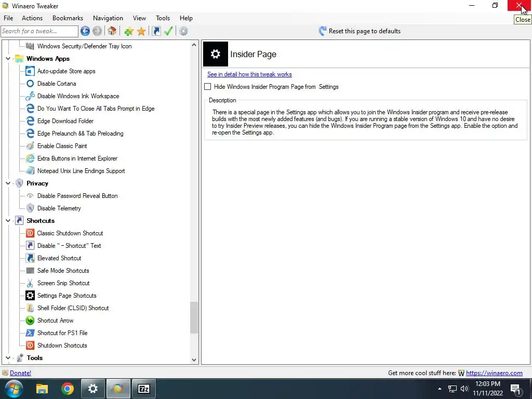Click the Edge Download Folder icon
The height and width of the screenshot is (399, 532).
30,121
